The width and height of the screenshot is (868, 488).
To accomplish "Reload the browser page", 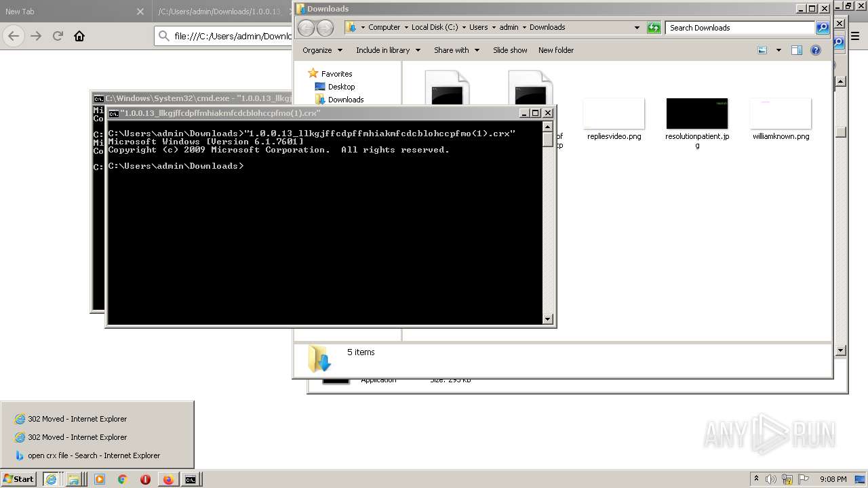I will point(58,36).
